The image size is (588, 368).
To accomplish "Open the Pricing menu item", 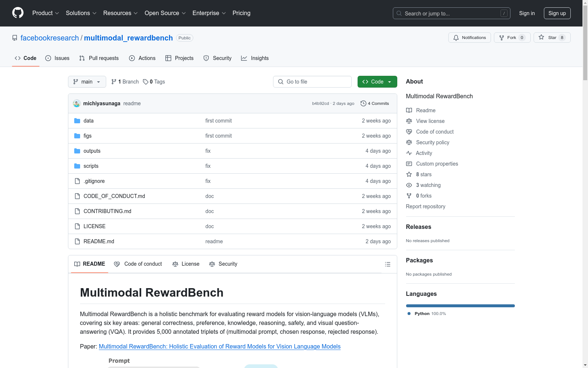I will (241, 13).
